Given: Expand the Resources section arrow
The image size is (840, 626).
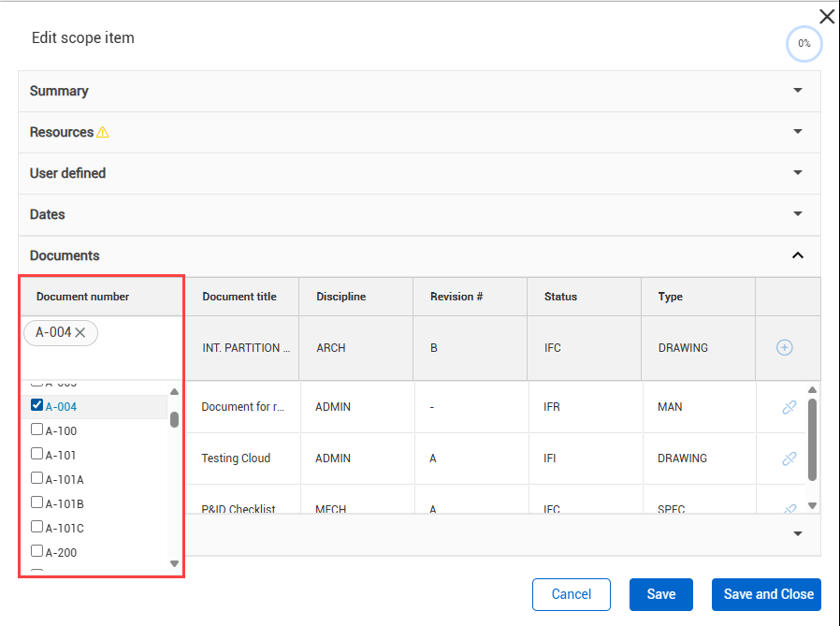Looking at the screenshot, I should (798, 132).
